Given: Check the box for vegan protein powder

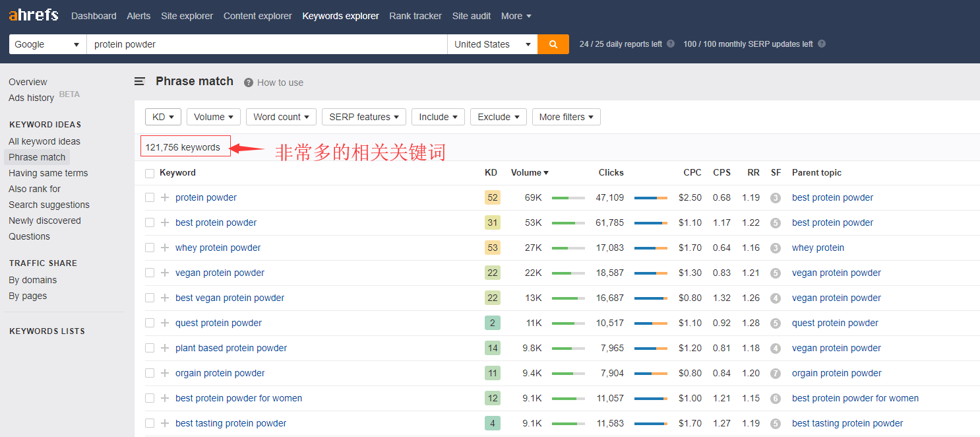Looking at the screenshot, I should (x=150, y=273).
